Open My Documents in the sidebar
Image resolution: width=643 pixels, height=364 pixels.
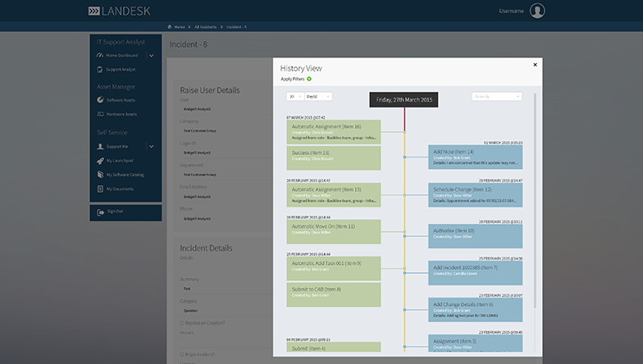click(120, 189)
